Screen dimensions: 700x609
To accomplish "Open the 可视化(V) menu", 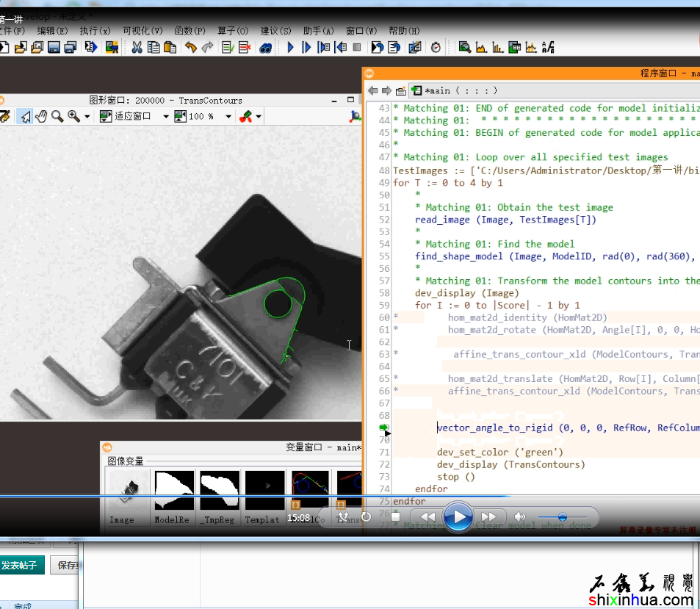I will tap(142, 31).
